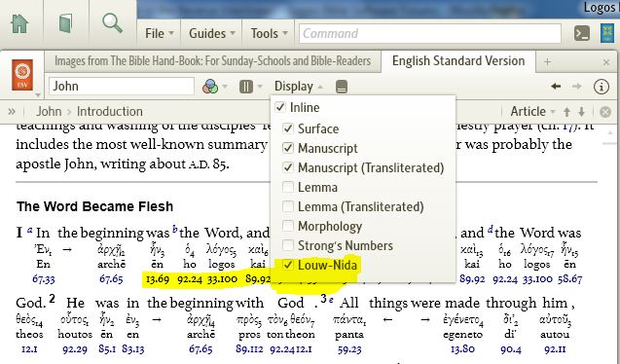
Task: Add a new tab with plus icon
Action: pyautogui.click(x=547, y=61)
